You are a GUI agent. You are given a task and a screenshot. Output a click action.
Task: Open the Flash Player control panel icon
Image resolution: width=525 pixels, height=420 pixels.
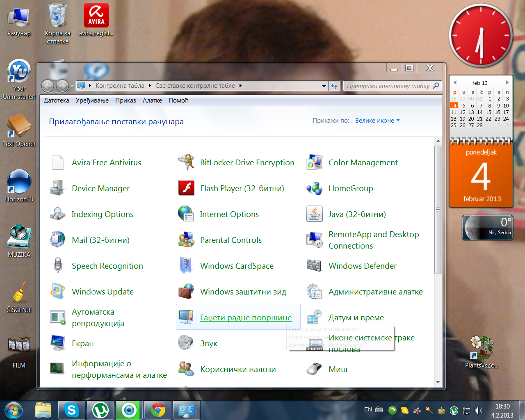pyautogui.click(x=186, y=188)
